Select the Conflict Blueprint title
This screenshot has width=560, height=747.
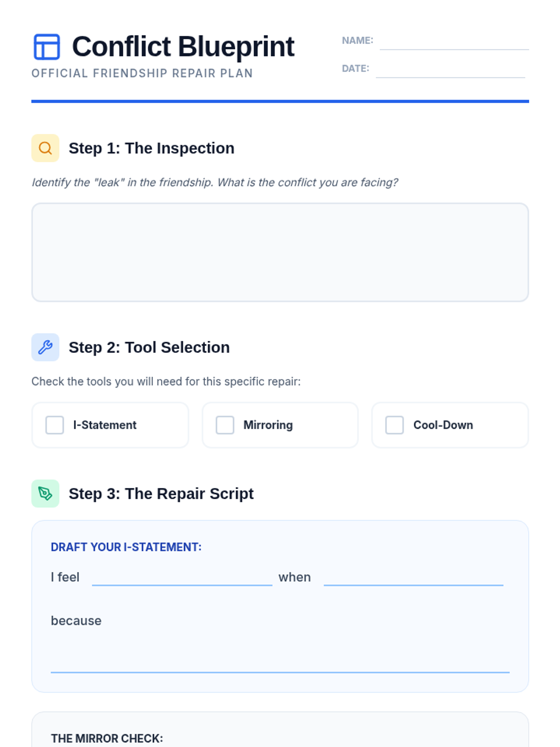click(183, 47)
